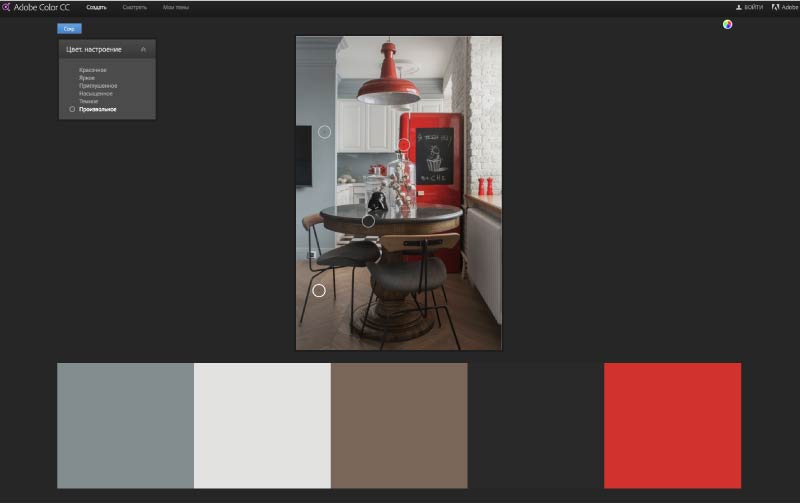Select the Приглушенное color mood
Viewport: 801px width, 504px height.
pyautogui.click(x=98, y=86)
